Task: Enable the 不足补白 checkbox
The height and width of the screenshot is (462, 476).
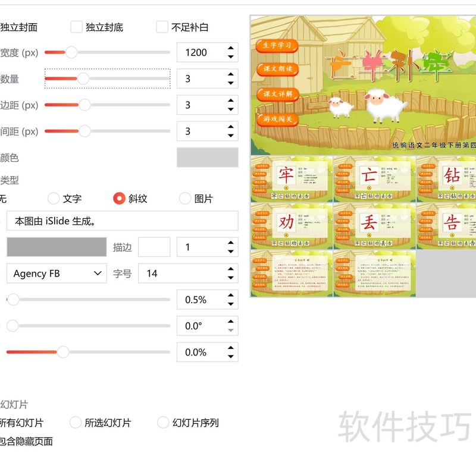Action: coord(162,27)
